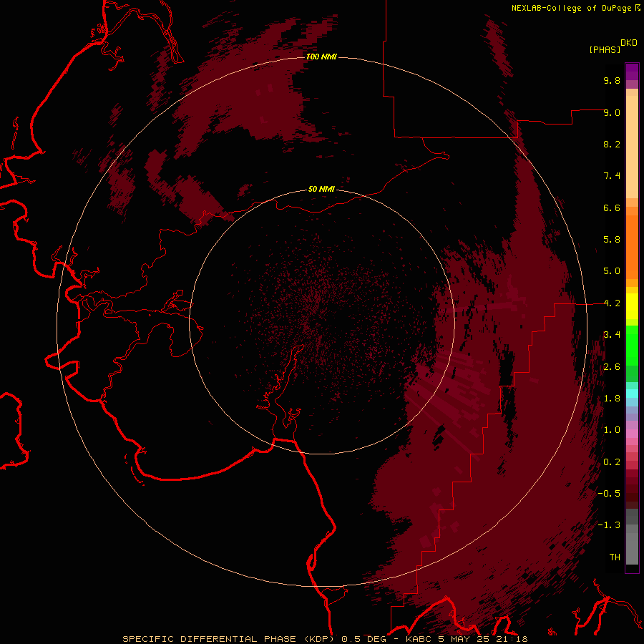Image resolution: width=644 pixels, height=644 pixels.
Task: Click the 4.2 value on the color scale
Action: [612, 303]
